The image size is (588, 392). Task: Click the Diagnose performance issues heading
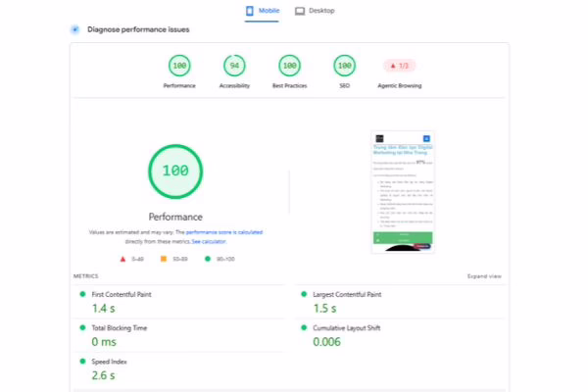point(138,29)
